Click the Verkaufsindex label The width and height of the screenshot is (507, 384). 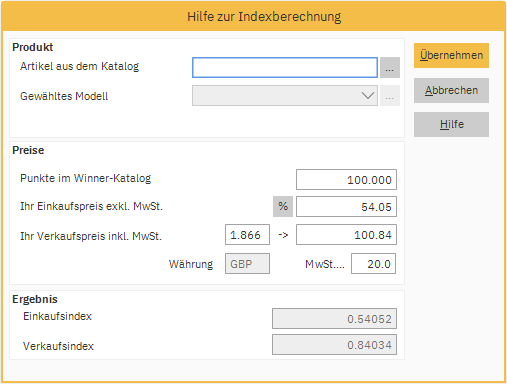[58, 346]
